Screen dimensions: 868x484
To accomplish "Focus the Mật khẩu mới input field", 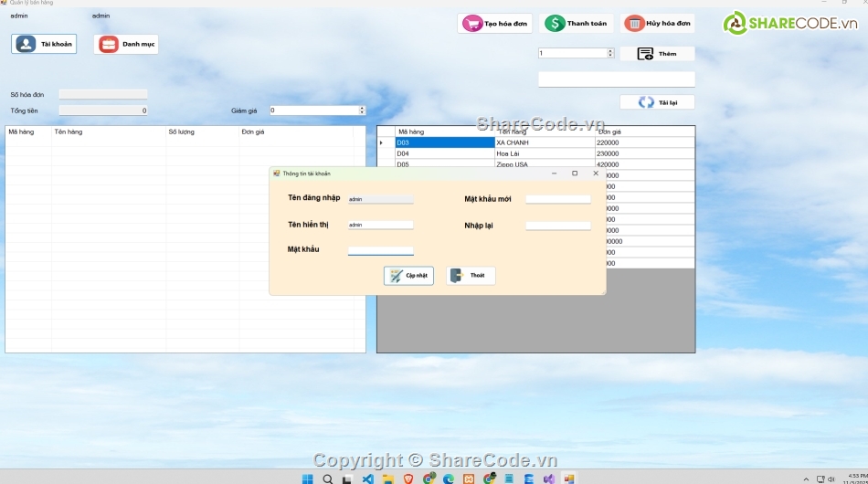I will 557,199.
